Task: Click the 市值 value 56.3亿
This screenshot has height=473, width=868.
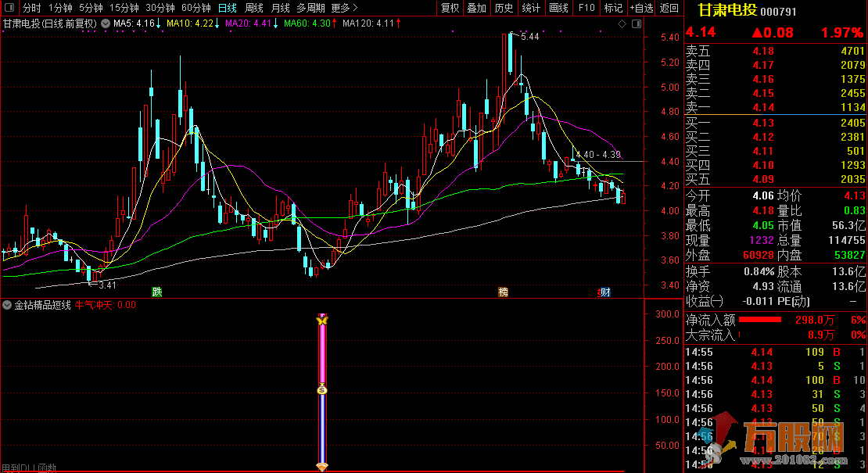Action: pyautogui.click(x=848, y=226)
